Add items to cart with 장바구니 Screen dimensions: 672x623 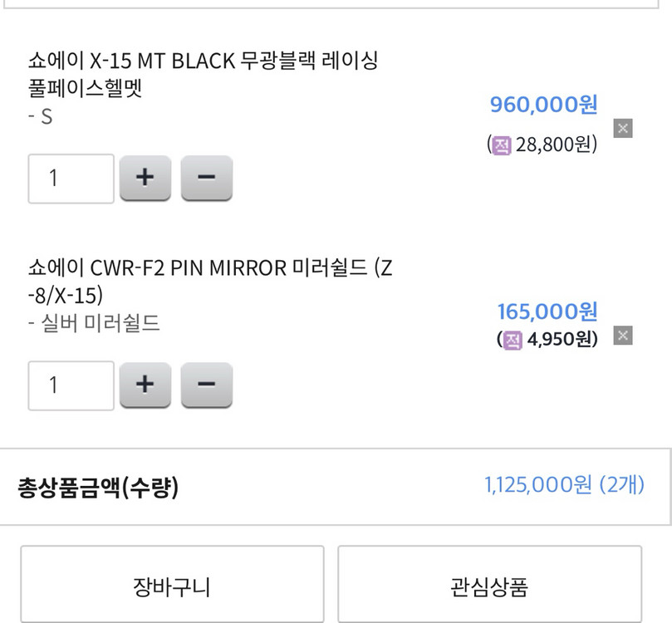click(172, 587)
